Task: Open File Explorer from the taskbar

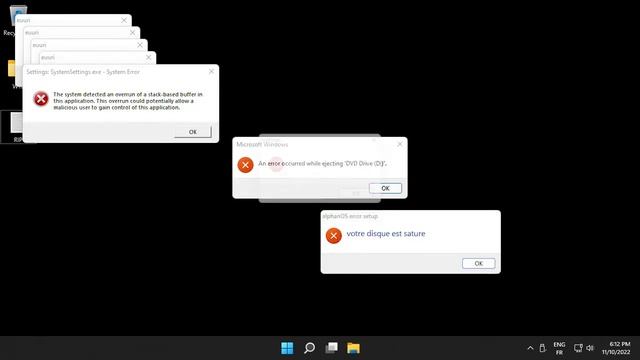Action: 353,348
